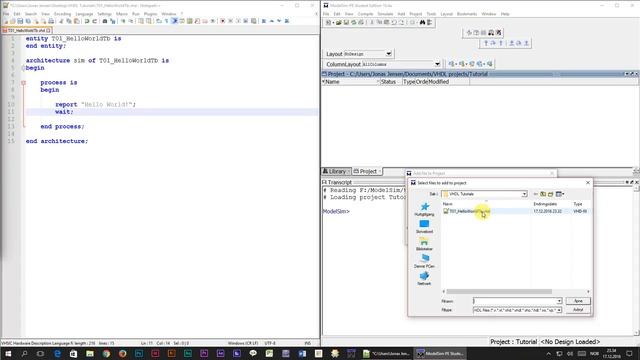Click the file name input field
The image size is (640, 360).
[514, 301]
